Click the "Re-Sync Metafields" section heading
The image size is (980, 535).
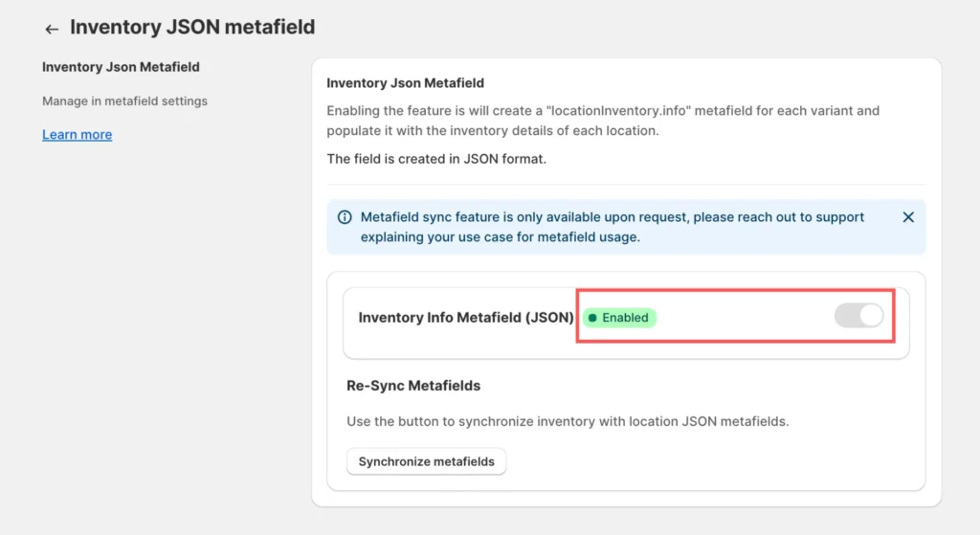413,386
